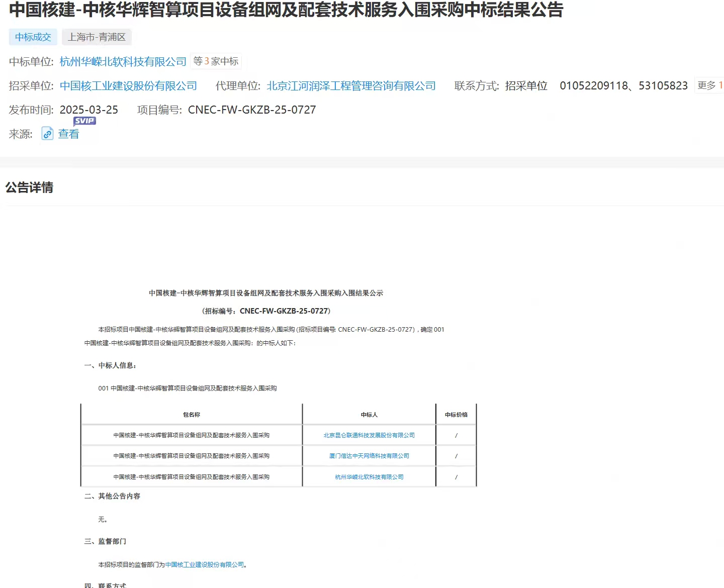Click the 包名称 column header
Image resolution: width=724 pixels, height=588 pixels.
192,415
